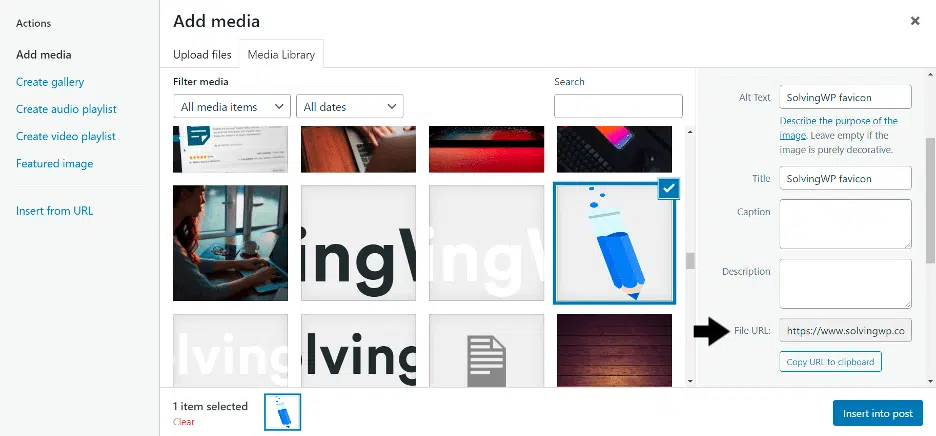Close the Add media dialog
This screenshot has height=436, width=936.
915,21
